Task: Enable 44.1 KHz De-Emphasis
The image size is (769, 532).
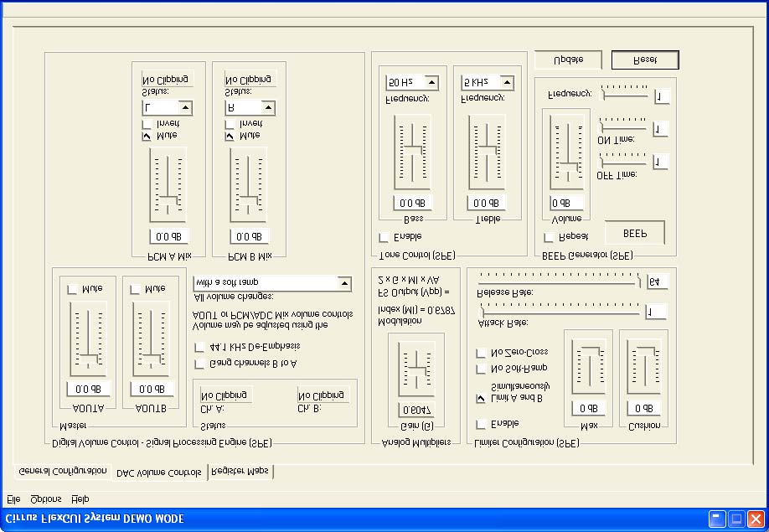Action: coord(199,348)
